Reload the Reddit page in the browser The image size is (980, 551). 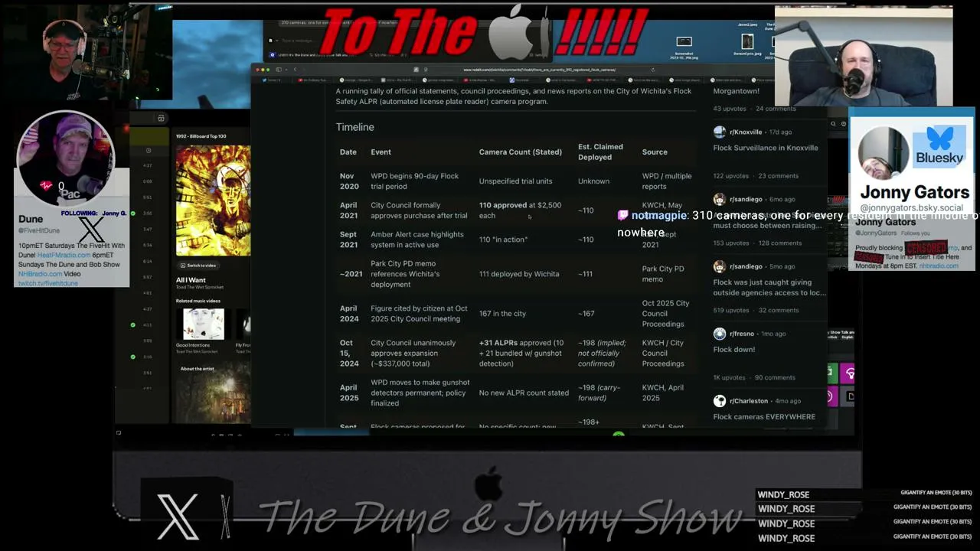tap(653, 70)
